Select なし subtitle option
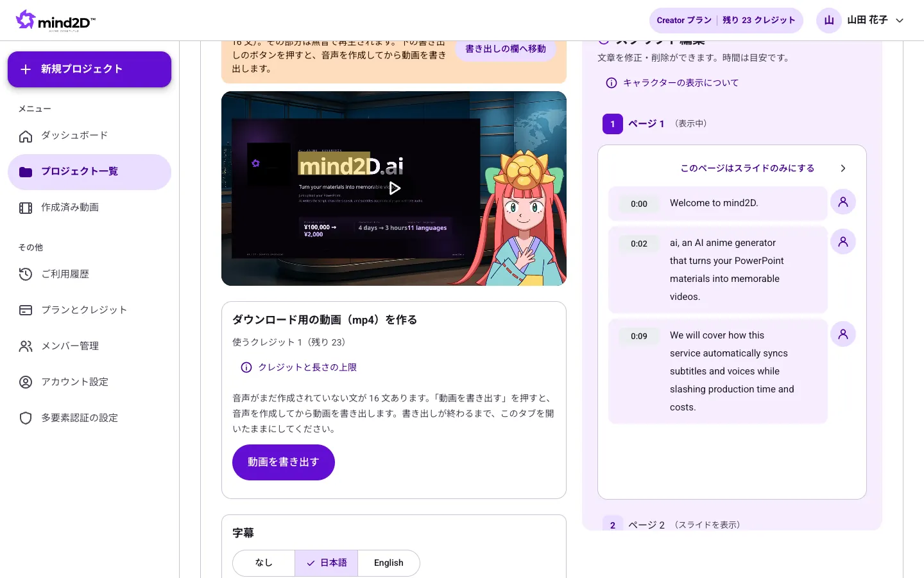The width and height of the screenshot is (924, 578). point(264,563)
